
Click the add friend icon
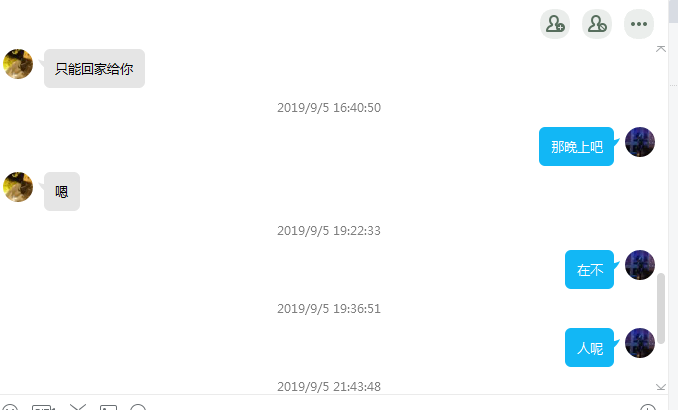click(555, 24)
